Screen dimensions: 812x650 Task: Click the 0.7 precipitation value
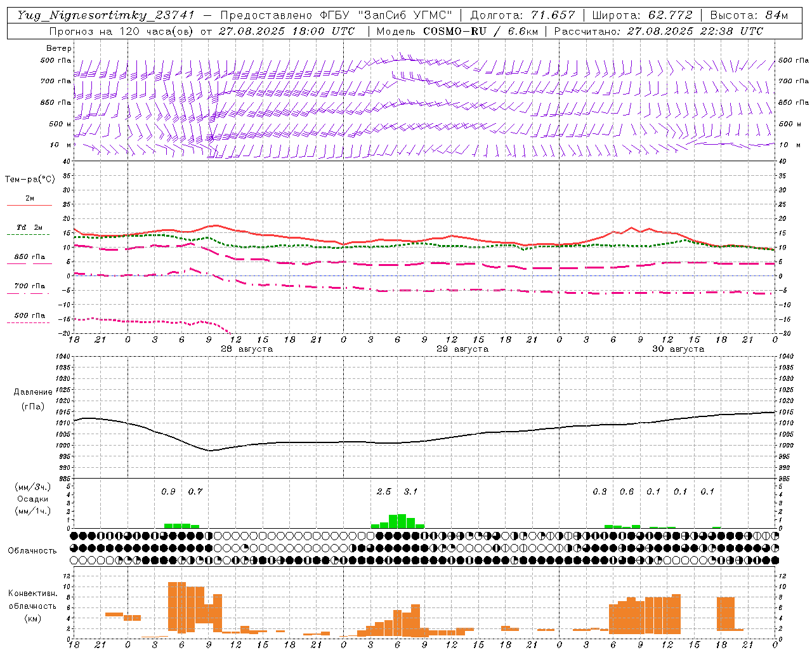click(195, 492)
